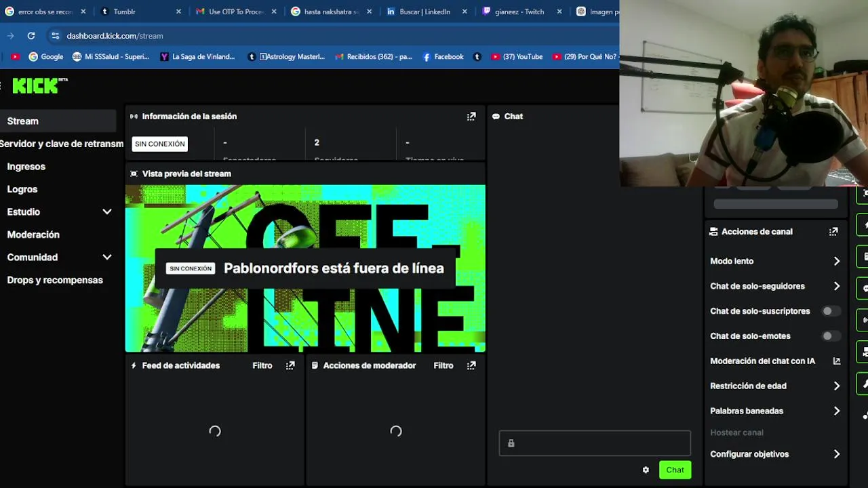Open site information icon in address bar
The image size is (868, 488).
pos(55,36)
